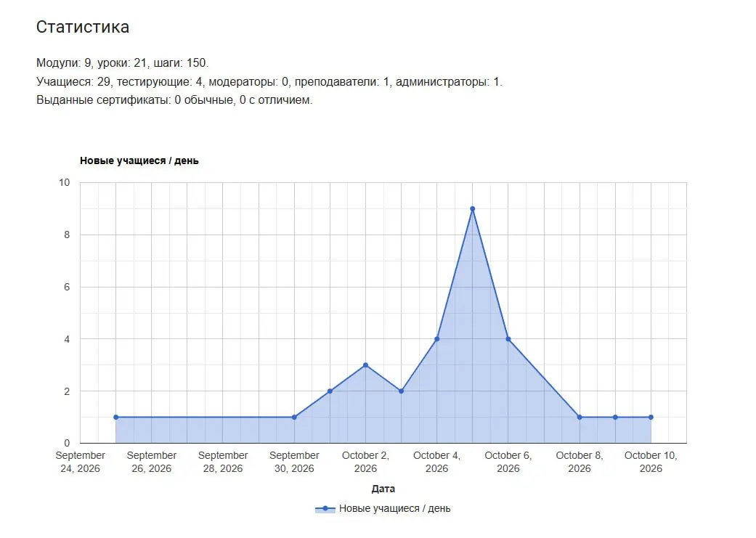Select the line starting 'Учащиеся: 29, тестирующие: 4'
756x538 pixels.
[x=269, y=81]
